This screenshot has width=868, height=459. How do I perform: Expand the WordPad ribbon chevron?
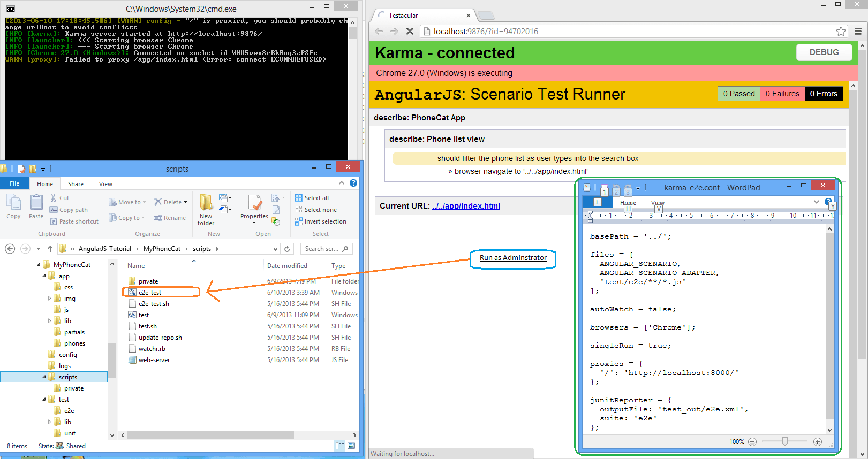(x=817, y=202)
